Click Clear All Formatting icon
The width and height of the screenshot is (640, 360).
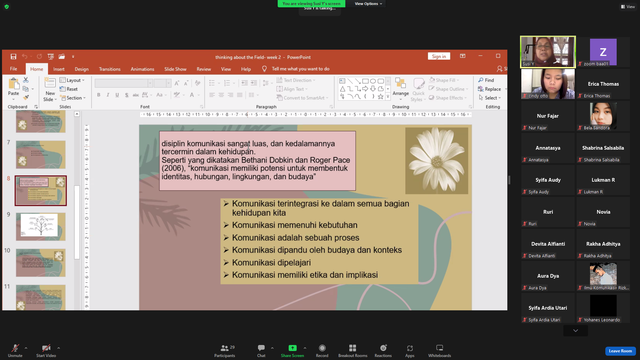click(198, 83)
